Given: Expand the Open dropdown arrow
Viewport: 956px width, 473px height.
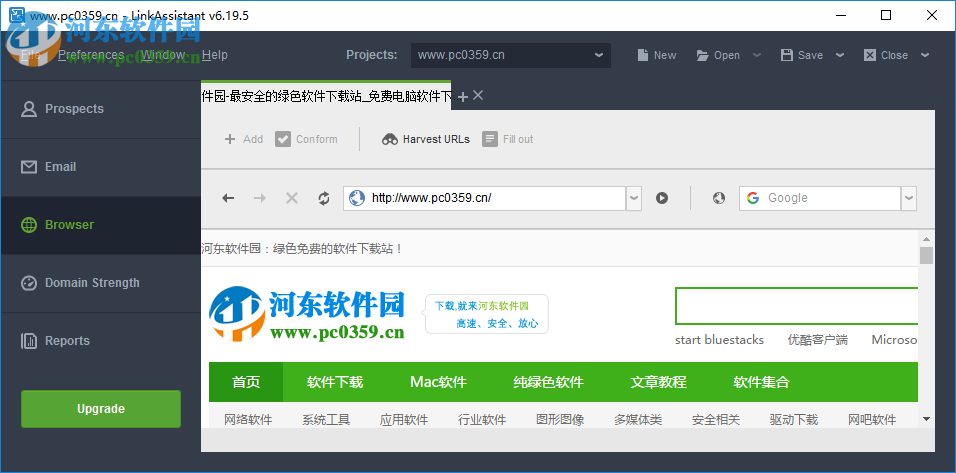Looking at the screenshot, I should coord(757,55).
